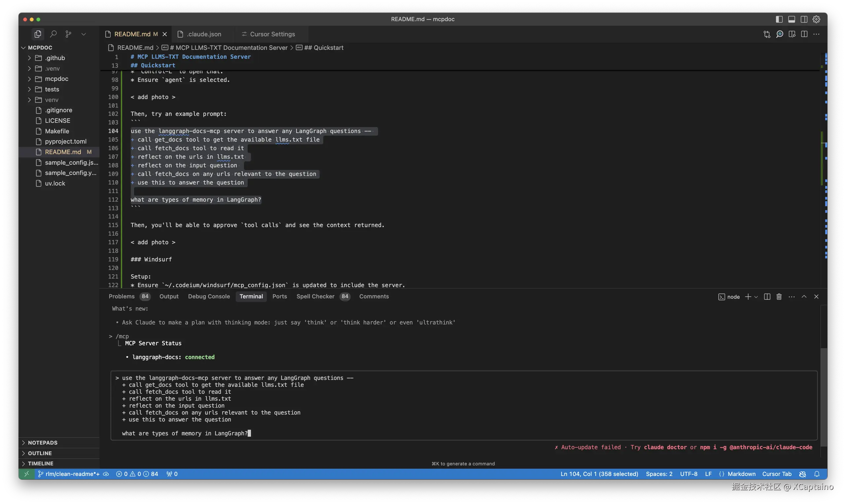Switch to the Ports panel tab
The width and height of the screenshot is (846, 504).
coord(280,296)
